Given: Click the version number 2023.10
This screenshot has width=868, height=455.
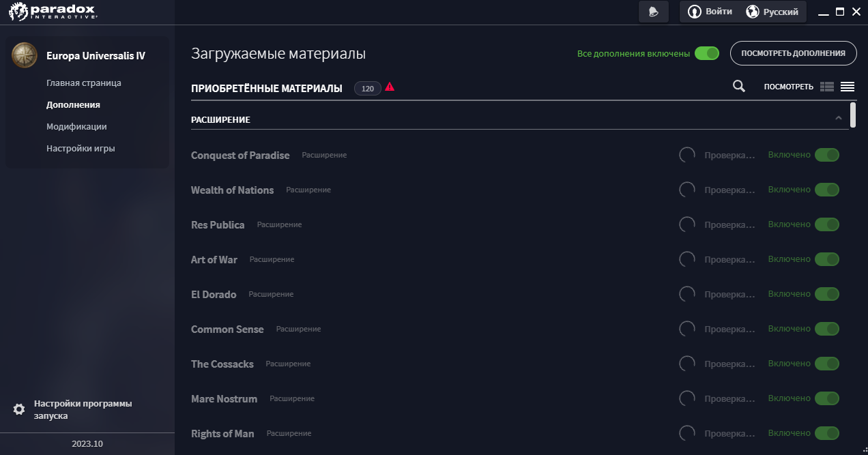Looking at the screenshot, I should (87, 443).
